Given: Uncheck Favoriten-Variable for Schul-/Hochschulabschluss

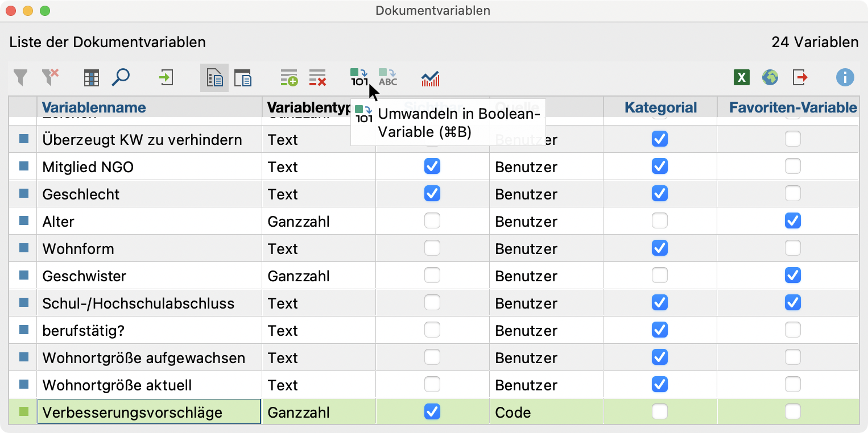Looking at the screenshot, I should click(x=793, y=302).
